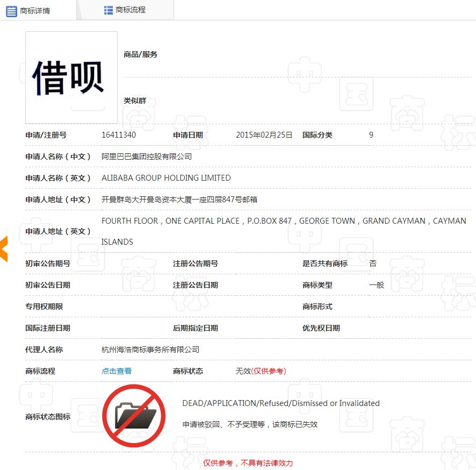The height and width of the screenshot is (470, 476).
Task: Click the 代理人名称 label
Action: [44, 350]
